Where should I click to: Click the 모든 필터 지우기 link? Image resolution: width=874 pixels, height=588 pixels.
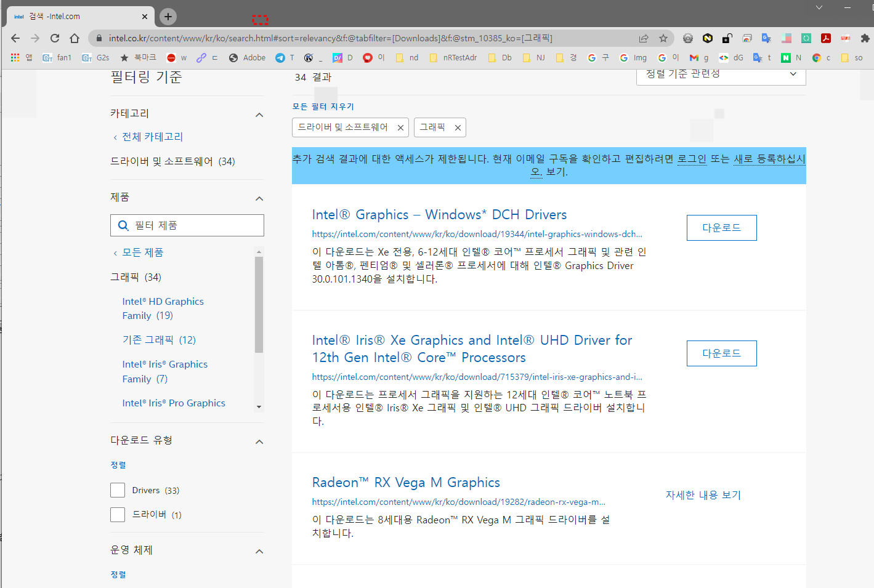(x=323, y=107)
